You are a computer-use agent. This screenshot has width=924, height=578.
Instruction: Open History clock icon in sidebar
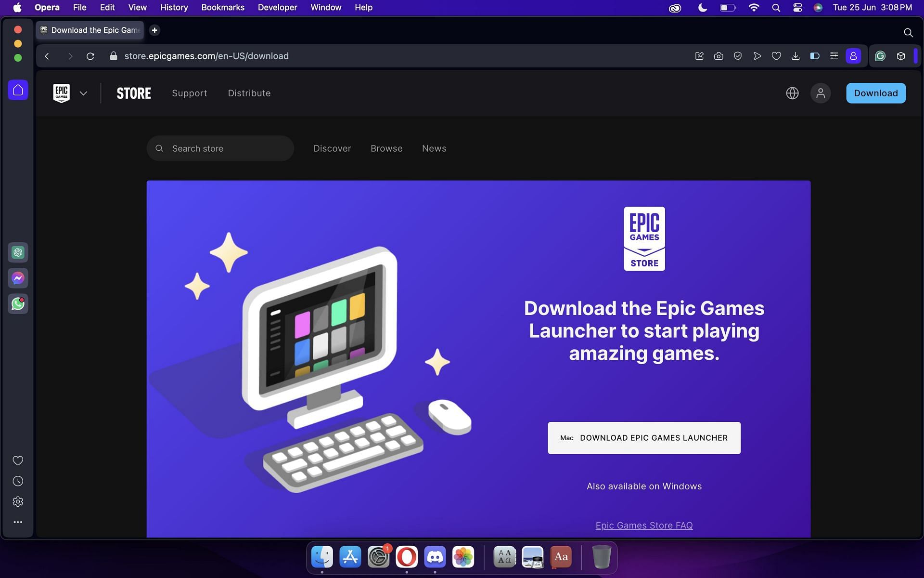coord(18,481)
